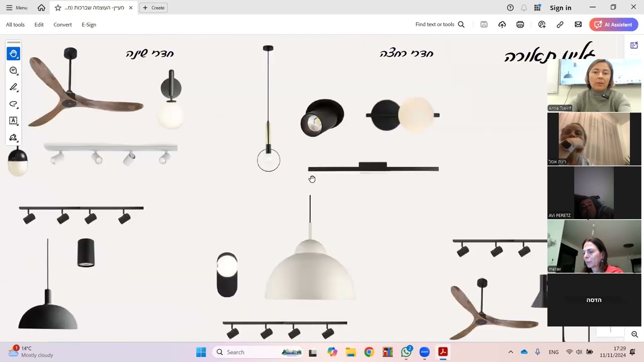The height and width of the screenshot is (362, 644).
Task: Launch the AI Assistant
Action: (x=614, y=24)
